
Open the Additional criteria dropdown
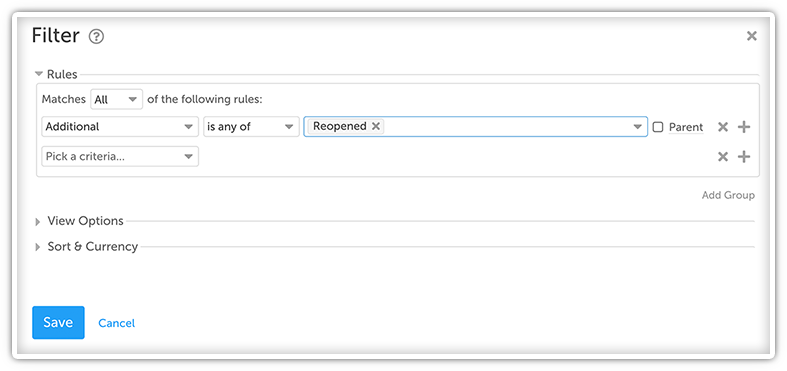click(120, 127)
